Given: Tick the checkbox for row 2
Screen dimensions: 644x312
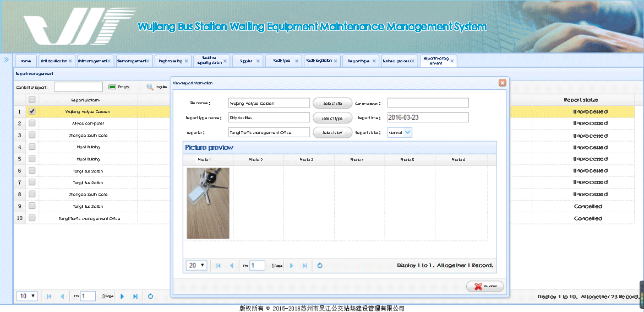Looking at the screenshot, I should click(32, 123).
